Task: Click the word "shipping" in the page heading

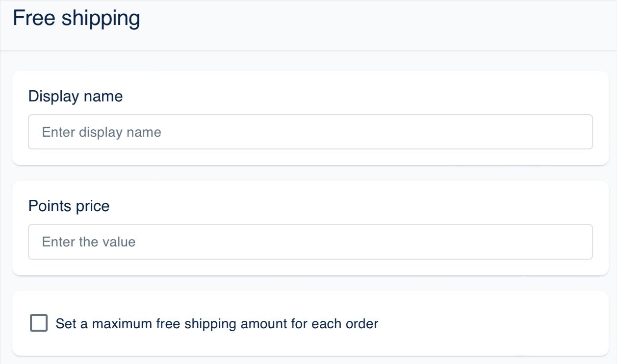Action: pyautogui.click(x=100, y=20)
